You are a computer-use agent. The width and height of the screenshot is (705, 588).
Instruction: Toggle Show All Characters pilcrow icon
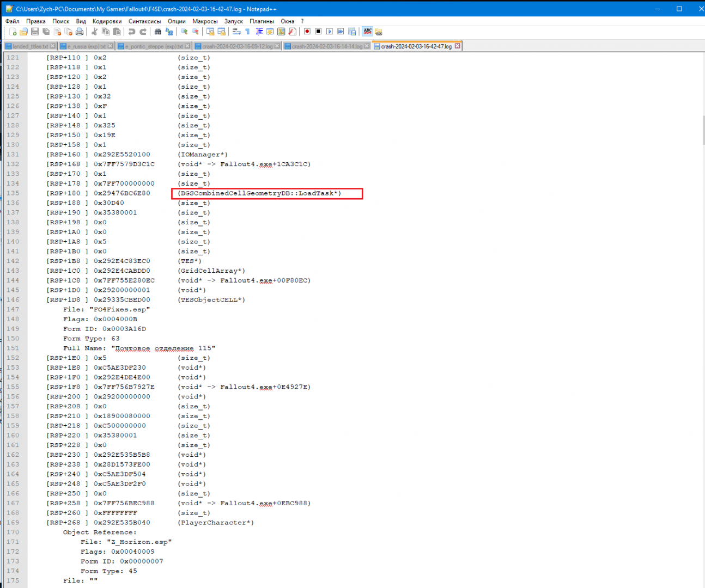[247, 32]
